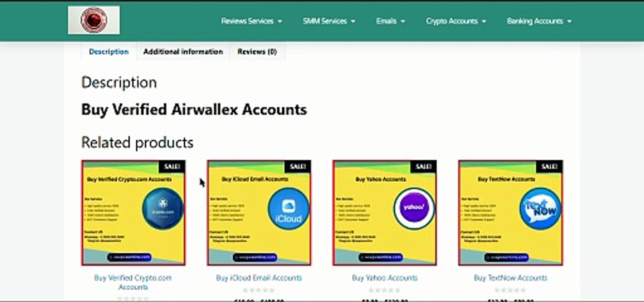Open the Buy iCloud Email Accounts thumbnail
Screen dimensions: 644x302
pyautogui.click(x=259, y=213)
